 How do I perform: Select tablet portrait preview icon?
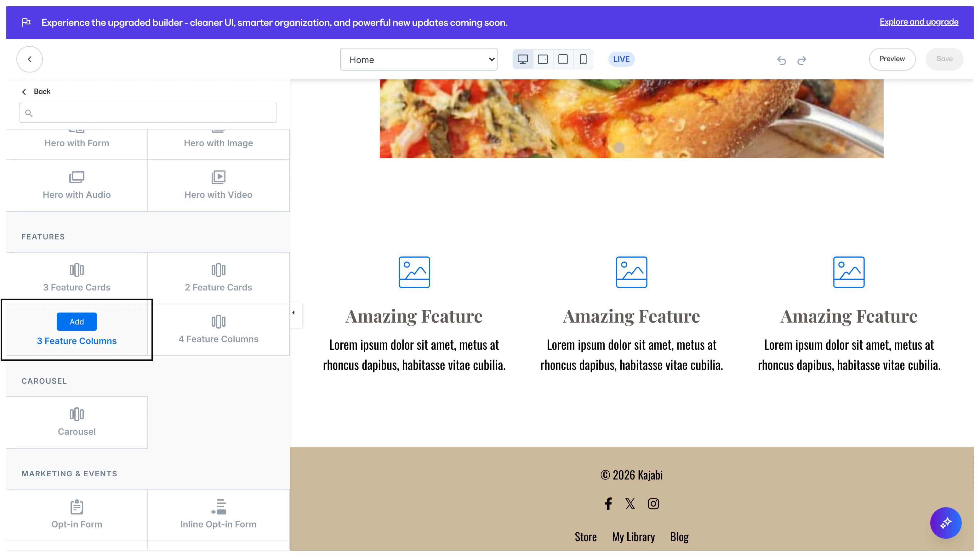[563, 59]
